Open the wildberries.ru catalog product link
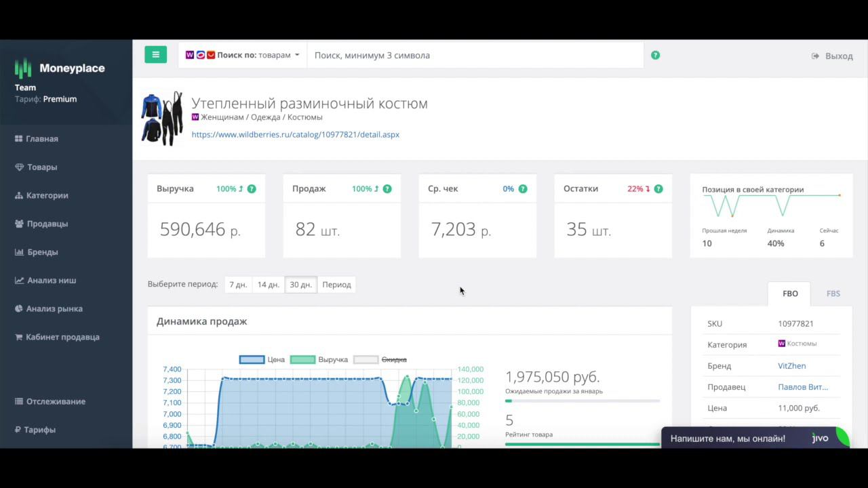This screenshot has width=868, height=488. point(295,134)
